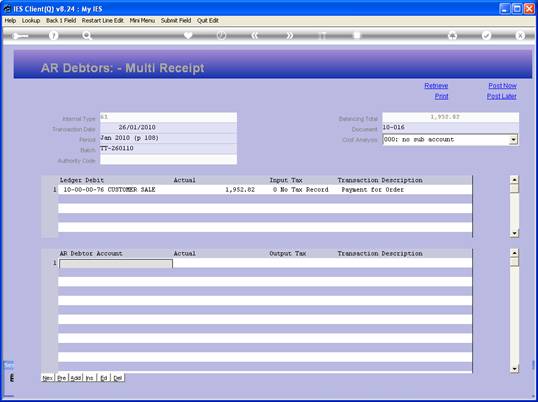This screenshot has height=402, width=538.
Task: Click the round X cancel icon in toolbar
Action: [520, 35]
